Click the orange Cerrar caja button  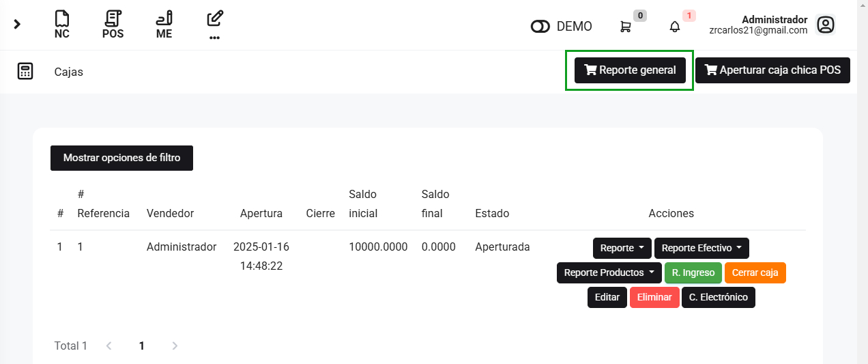(755, 272)
